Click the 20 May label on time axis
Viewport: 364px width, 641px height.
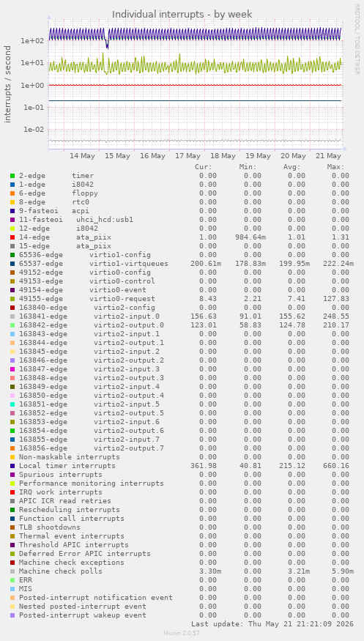(294, 156)
